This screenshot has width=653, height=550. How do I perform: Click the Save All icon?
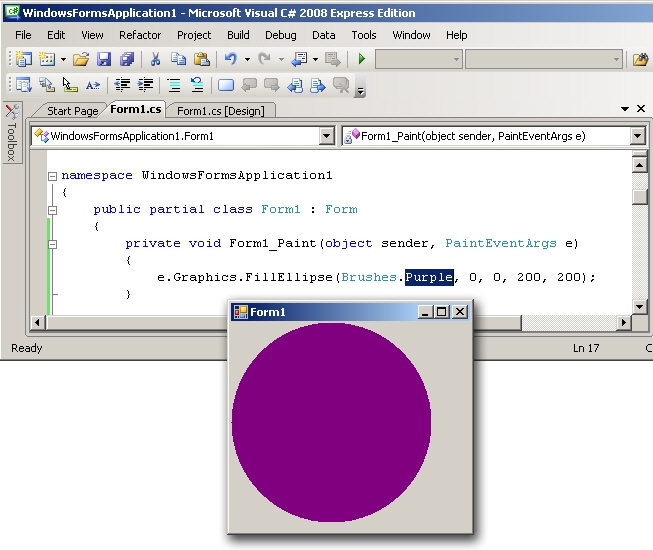coord(127,59)
